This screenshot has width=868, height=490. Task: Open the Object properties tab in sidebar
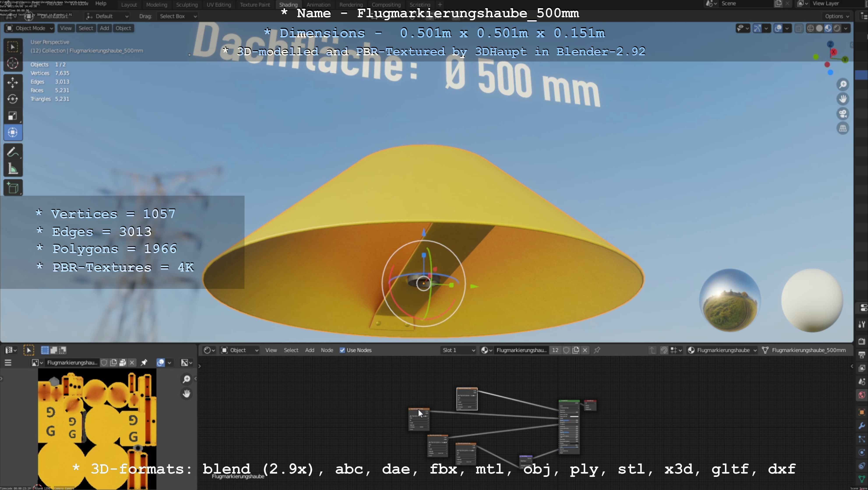[x=862, y=412]
